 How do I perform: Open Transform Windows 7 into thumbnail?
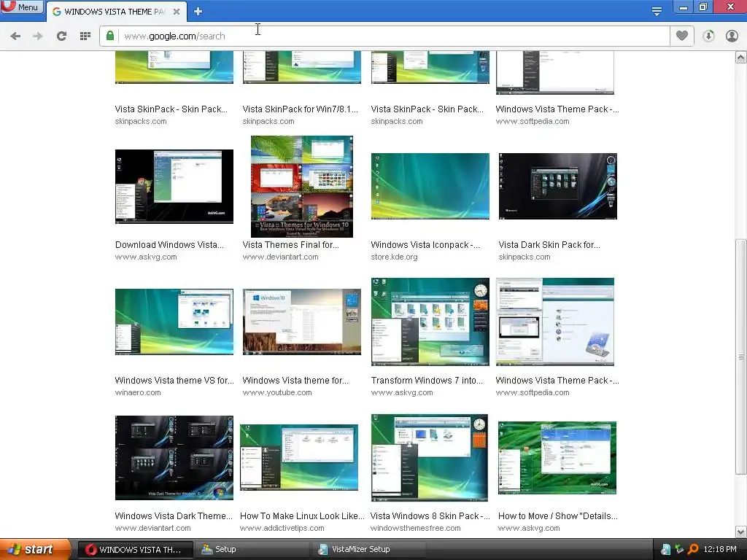(430, 322)
